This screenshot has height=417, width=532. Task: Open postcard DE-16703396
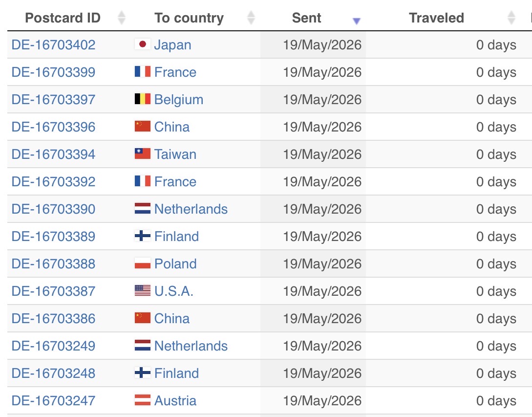click(x=53, y=127)
